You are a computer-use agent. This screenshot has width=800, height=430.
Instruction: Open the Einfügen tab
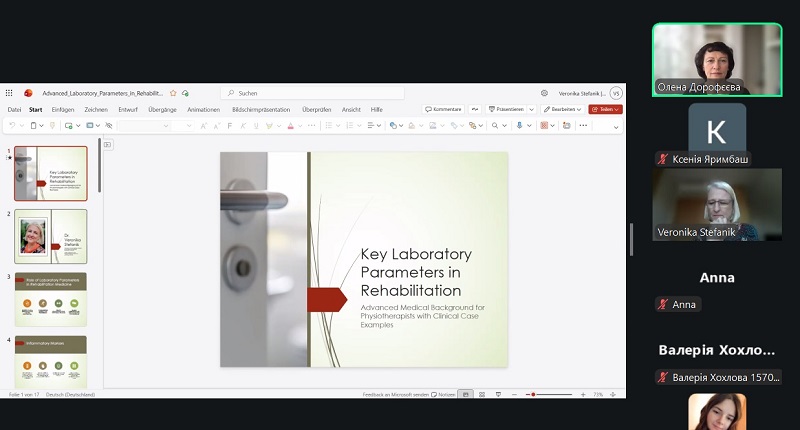pos(62,109)
